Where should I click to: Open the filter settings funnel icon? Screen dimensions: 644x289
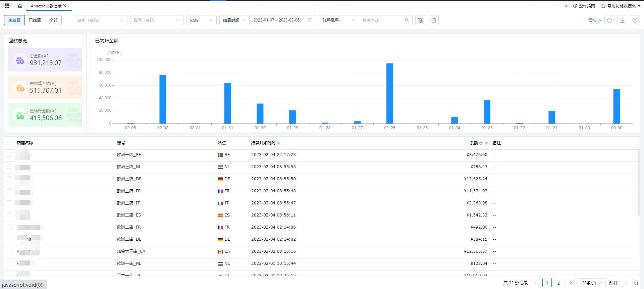coord(420,20)
